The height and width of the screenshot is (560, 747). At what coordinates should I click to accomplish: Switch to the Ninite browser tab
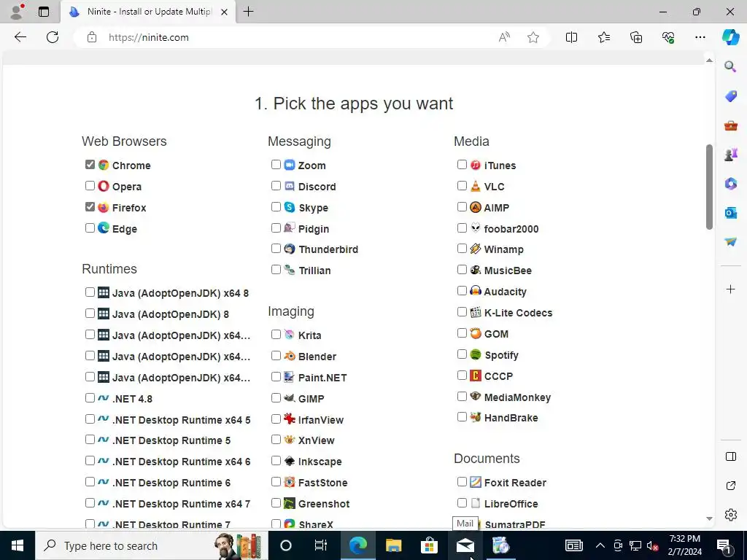click(147, 12)
